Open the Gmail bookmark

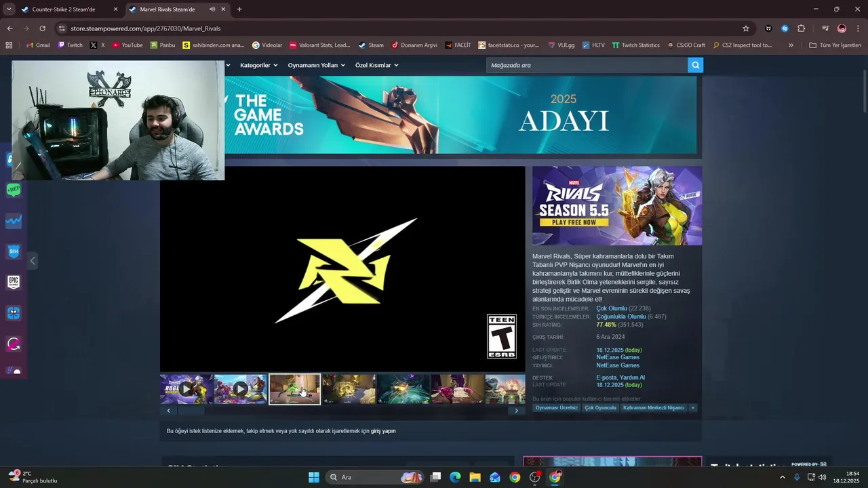(38, 45)
